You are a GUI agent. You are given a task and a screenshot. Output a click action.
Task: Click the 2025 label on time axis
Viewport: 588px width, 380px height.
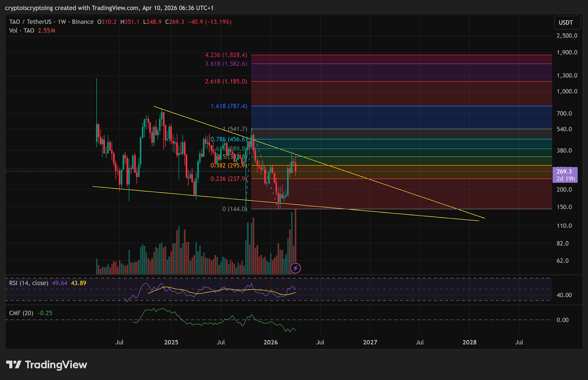tap(171, 342)
